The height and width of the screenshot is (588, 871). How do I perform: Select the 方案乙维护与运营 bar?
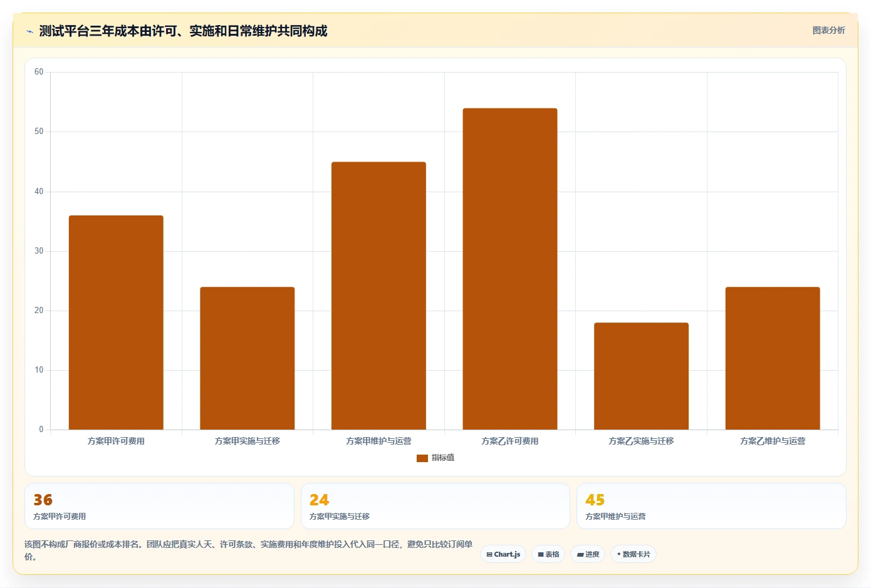773,358
